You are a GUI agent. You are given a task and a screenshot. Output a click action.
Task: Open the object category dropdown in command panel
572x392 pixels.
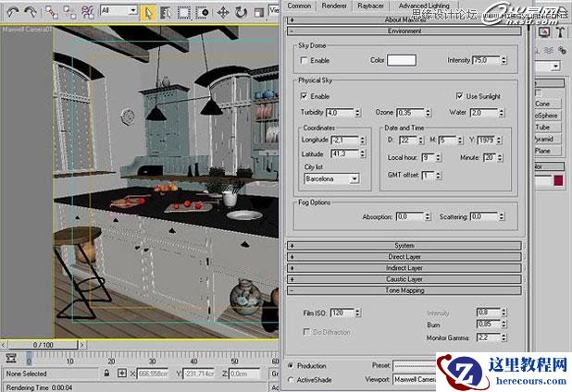[x=548, y=67]
